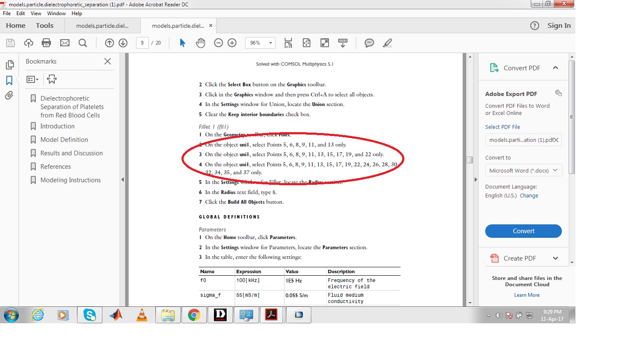The height and width of the screenshot is (362, 644).
Task: Click the blue Convert button
Action: coord(524,231)
